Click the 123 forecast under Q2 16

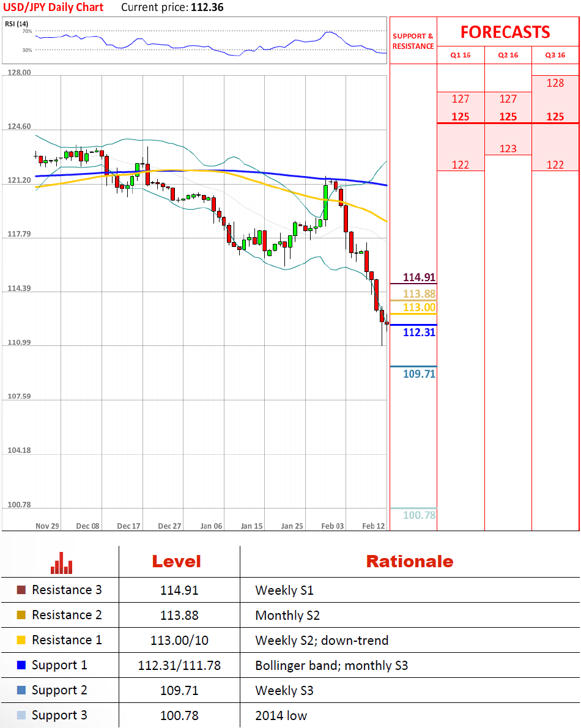click(x=508, y=149)
